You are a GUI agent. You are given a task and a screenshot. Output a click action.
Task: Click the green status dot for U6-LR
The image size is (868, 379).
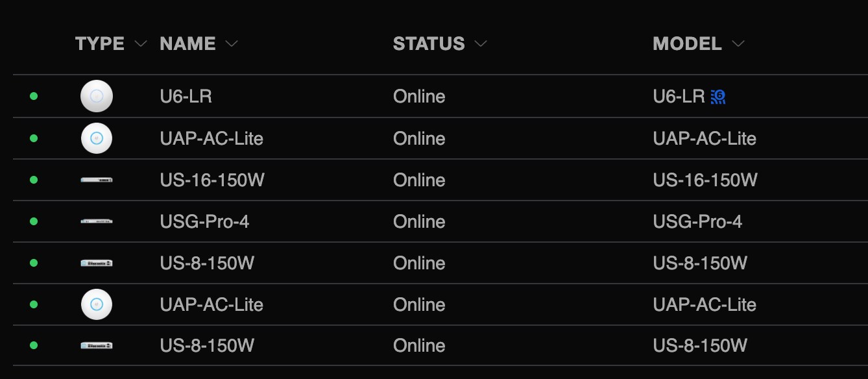pyautogui.click(x=34, y=97)
